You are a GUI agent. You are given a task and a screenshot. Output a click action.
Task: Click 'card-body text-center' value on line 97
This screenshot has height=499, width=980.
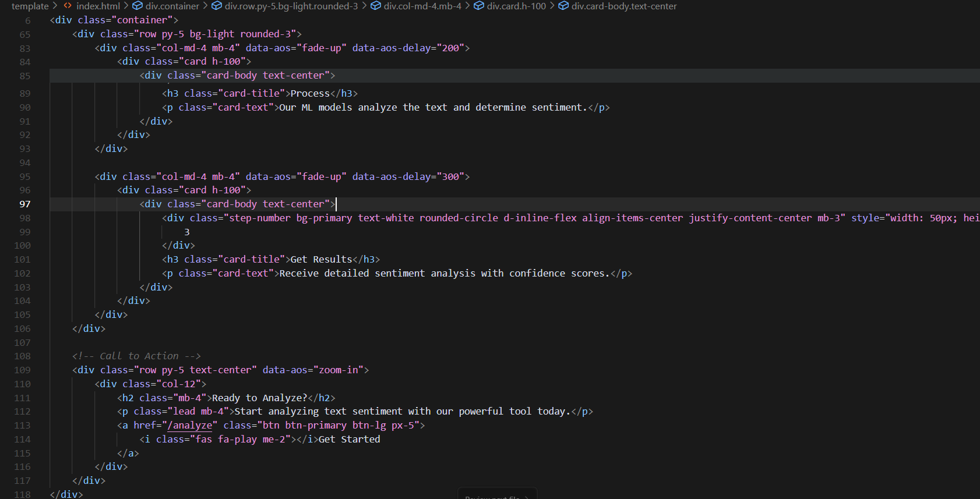click(265, 204)
